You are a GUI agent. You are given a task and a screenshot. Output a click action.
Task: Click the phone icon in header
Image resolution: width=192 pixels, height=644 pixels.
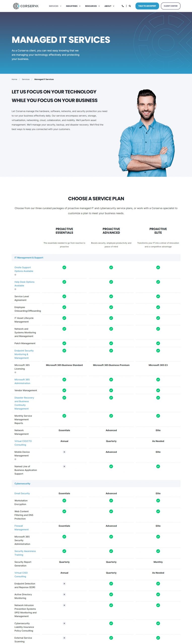123,6
